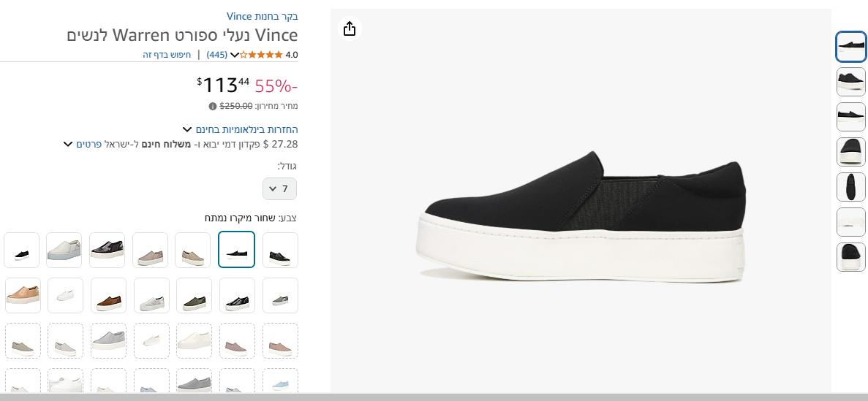The width and height of the screenshot is (868, 401).
Task: Click the list price info icon
Action: pos(213,106)
